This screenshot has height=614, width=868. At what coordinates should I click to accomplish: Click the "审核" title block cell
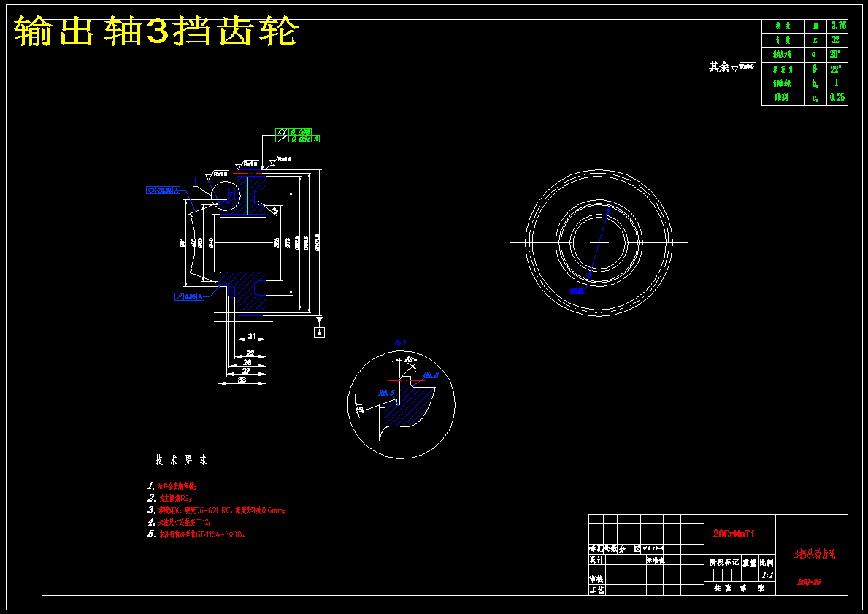point(596,578)
